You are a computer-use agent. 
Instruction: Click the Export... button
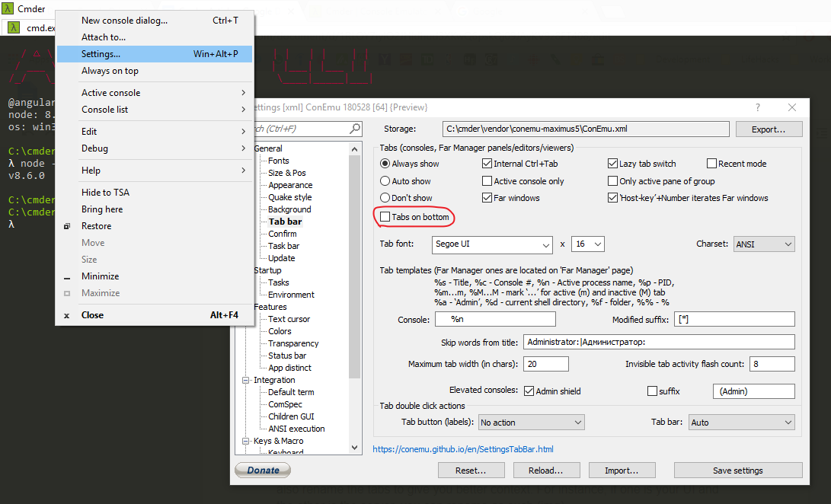769,129
